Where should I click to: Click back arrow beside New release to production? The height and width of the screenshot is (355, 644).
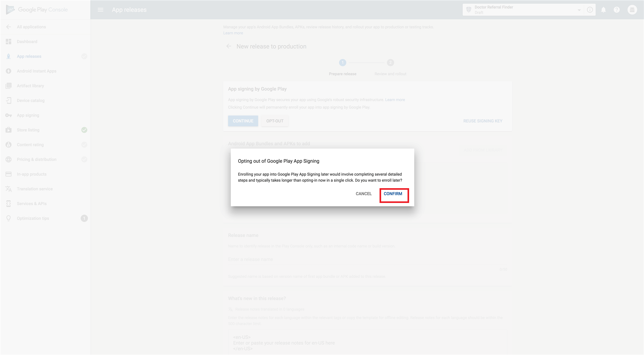point(229,46)
